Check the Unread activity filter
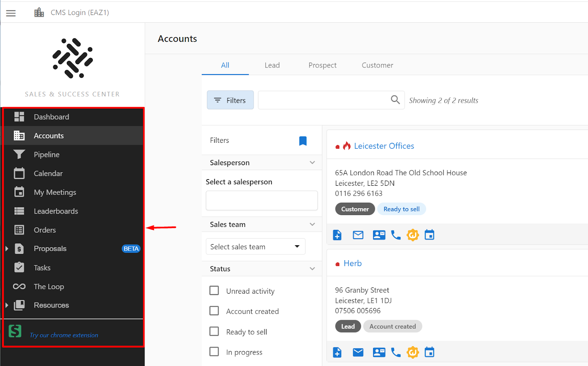 (214, 290)
